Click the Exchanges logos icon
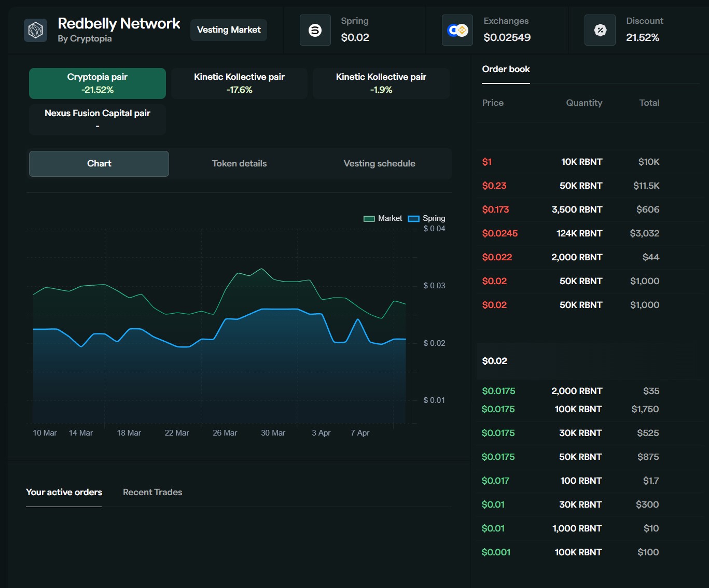Image resolution: width=709 pixels, height=588 pixels. [457, 30]
